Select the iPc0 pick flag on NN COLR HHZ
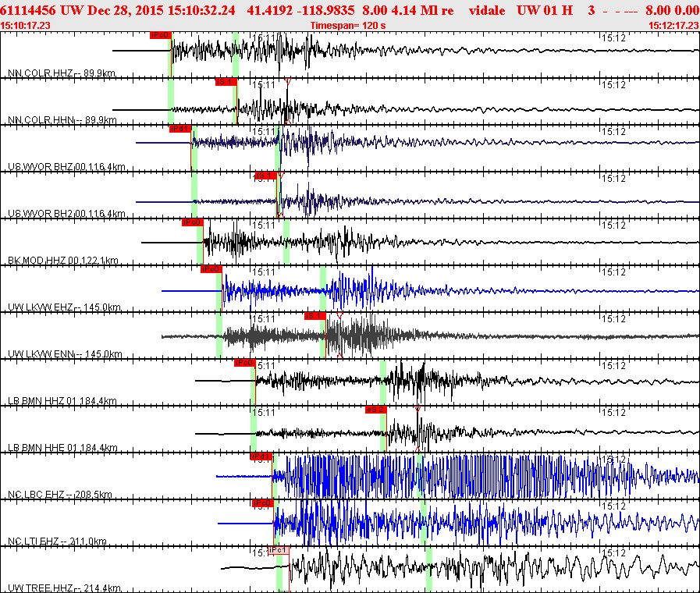Screen dimensions: 700x593 160,35
